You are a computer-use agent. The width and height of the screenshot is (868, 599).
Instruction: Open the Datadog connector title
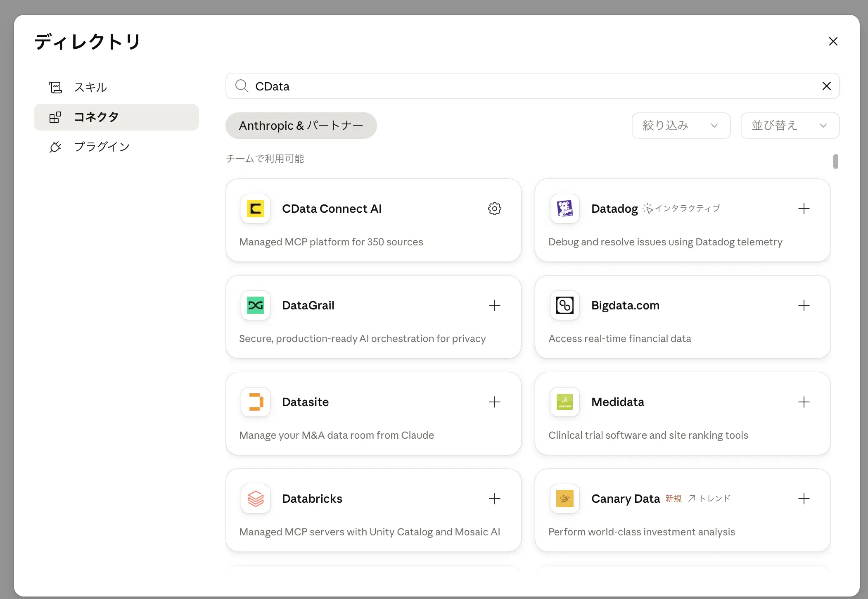[614, 209]
